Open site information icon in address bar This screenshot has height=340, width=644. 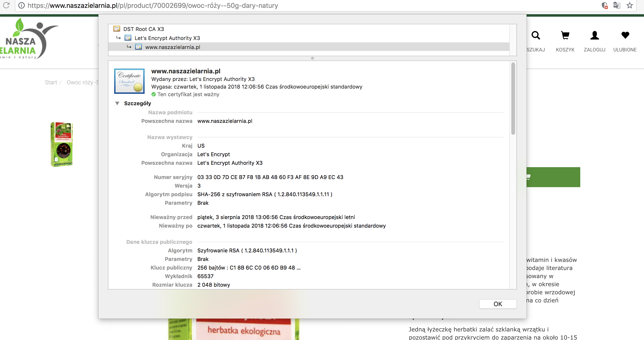(x=22, y=5)
